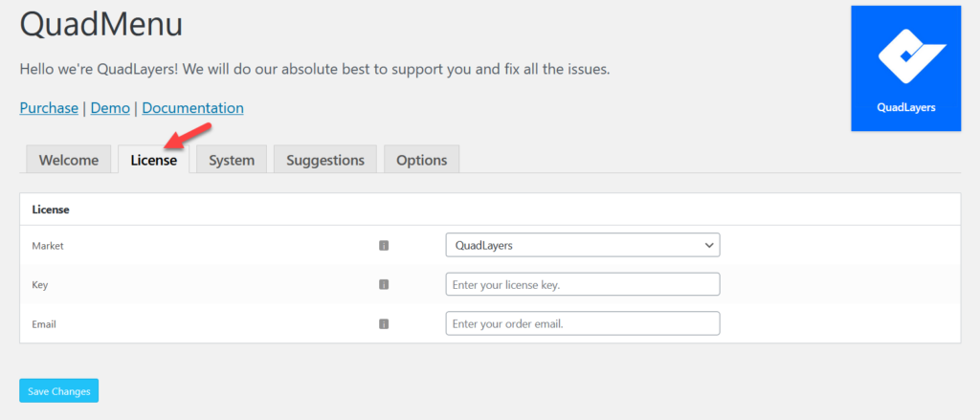980x420 pixels.
Task: Follow the Purchase link
Action: [x=49, y=108]
